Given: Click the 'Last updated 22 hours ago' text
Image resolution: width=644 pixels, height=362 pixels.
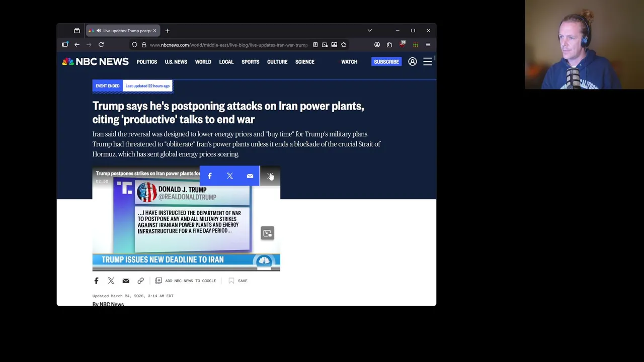Looking at the screenshot, I should pos(147,86).
